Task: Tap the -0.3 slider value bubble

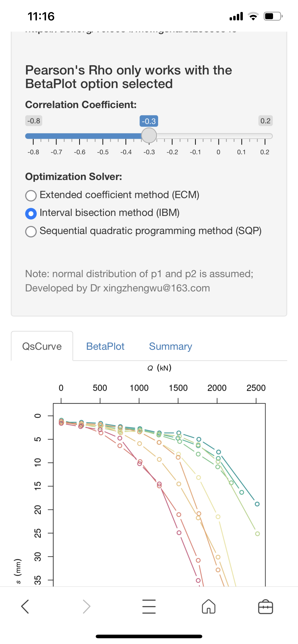Action: point(149,121)
